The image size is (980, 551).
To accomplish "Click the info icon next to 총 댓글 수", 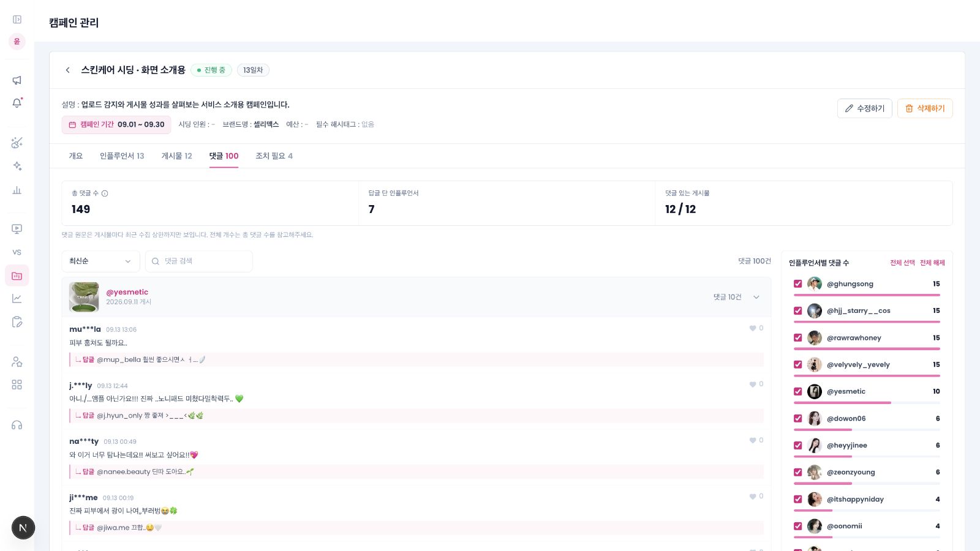I will coord(105,193).
